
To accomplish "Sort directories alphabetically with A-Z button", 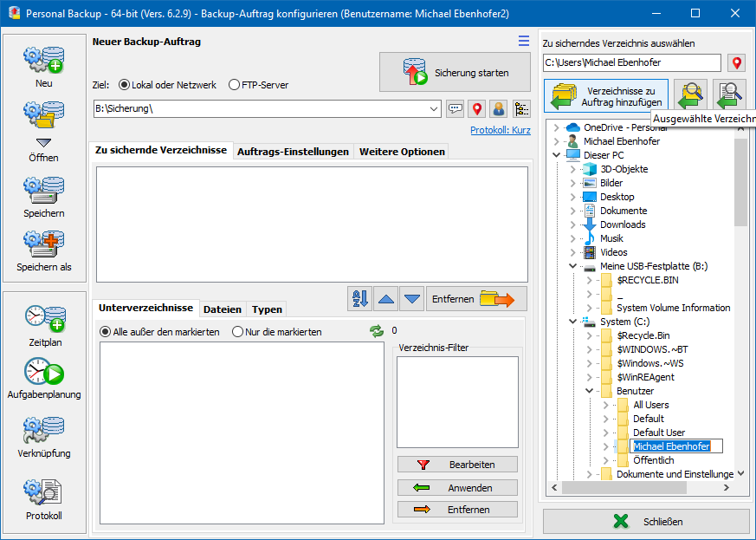I will click(359, 299).
